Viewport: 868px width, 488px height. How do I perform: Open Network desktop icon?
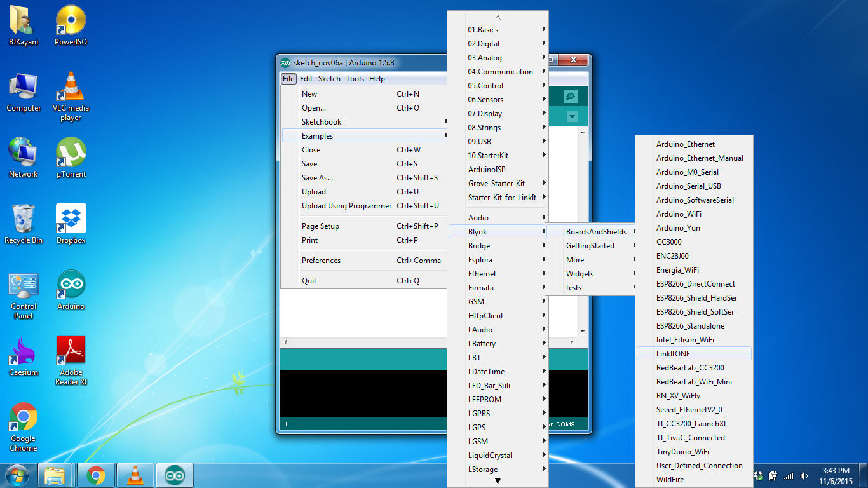tap(24, 158)
